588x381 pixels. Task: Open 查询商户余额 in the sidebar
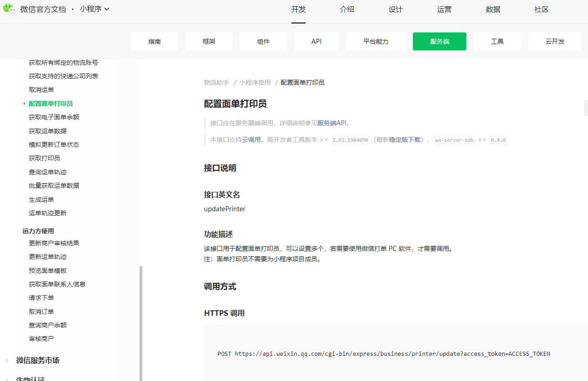pos(48,325)
